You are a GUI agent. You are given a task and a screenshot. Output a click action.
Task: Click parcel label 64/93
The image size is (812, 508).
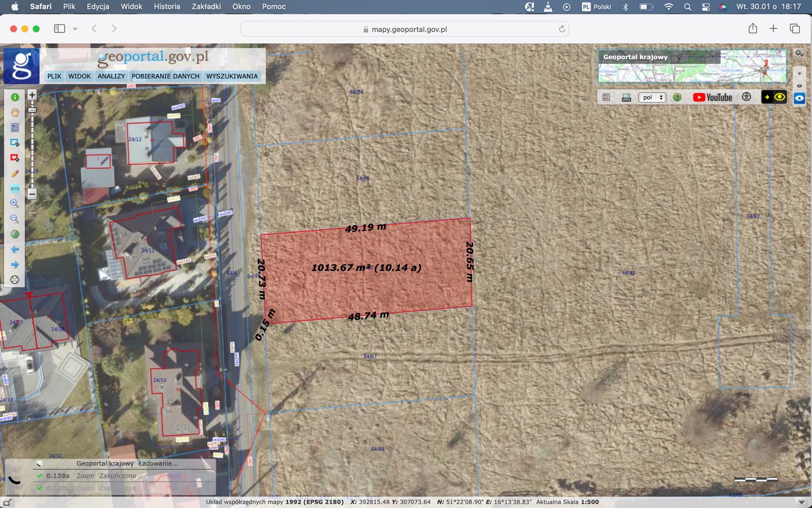click(x=628, y=273)
